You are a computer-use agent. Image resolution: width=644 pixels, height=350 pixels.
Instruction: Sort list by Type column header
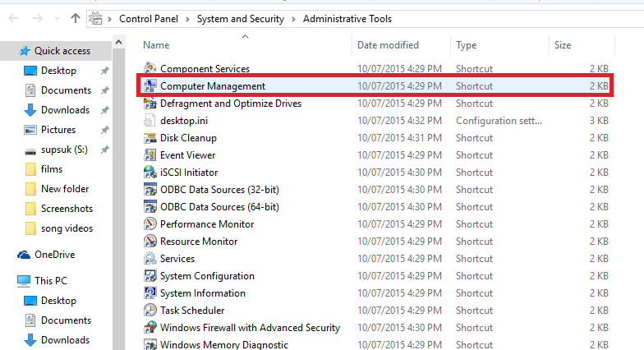pyautogui.click(x=467, y=45)
